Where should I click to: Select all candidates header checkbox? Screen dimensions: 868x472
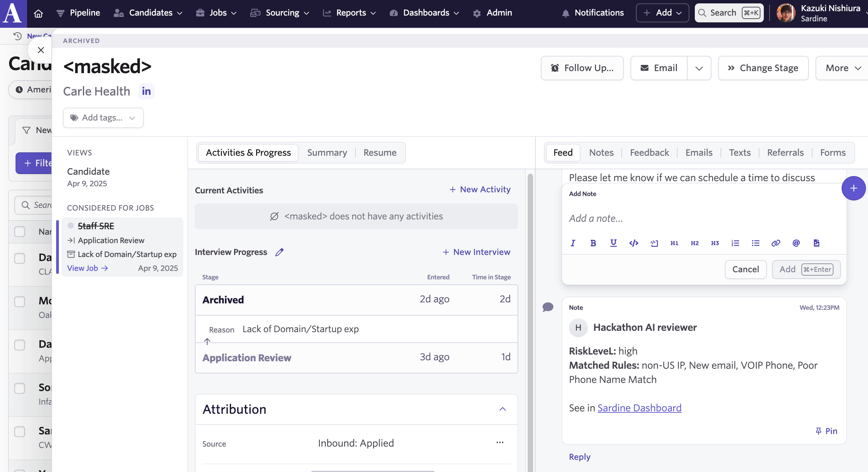[x=20, y=232]
